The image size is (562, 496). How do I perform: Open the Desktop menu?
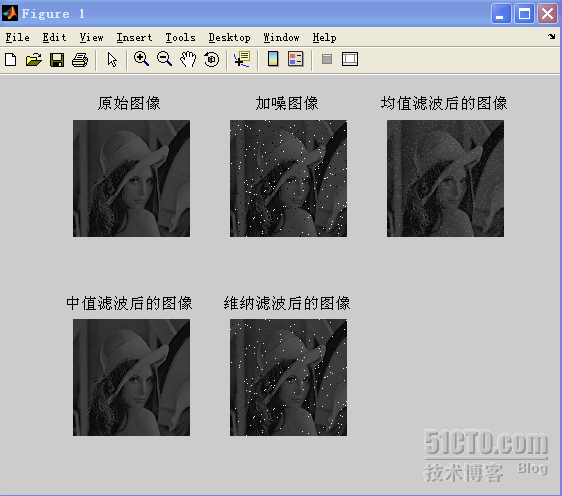229,37
